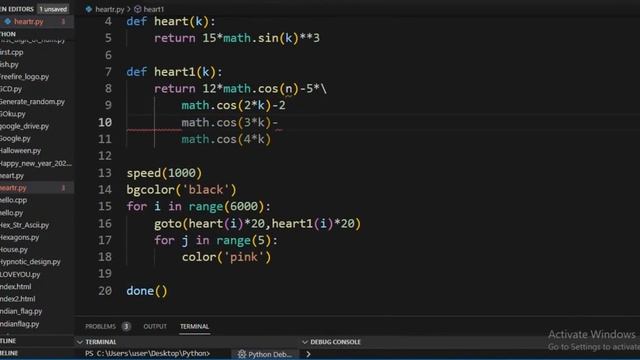Click the goto(...) call on line 16
Viewport: 640px width, 360px height.
tap(258, 224)
